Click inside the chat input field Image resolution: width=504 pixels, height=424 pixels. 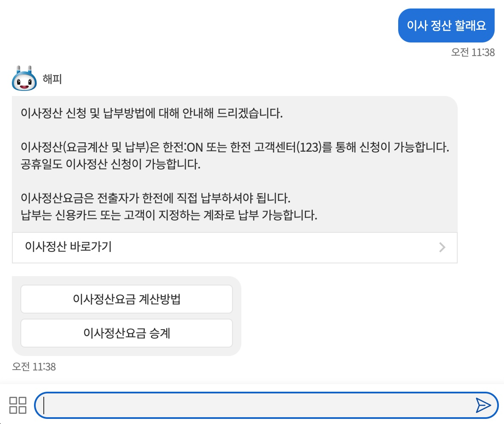pyautogui.click(x=255, y=406)
